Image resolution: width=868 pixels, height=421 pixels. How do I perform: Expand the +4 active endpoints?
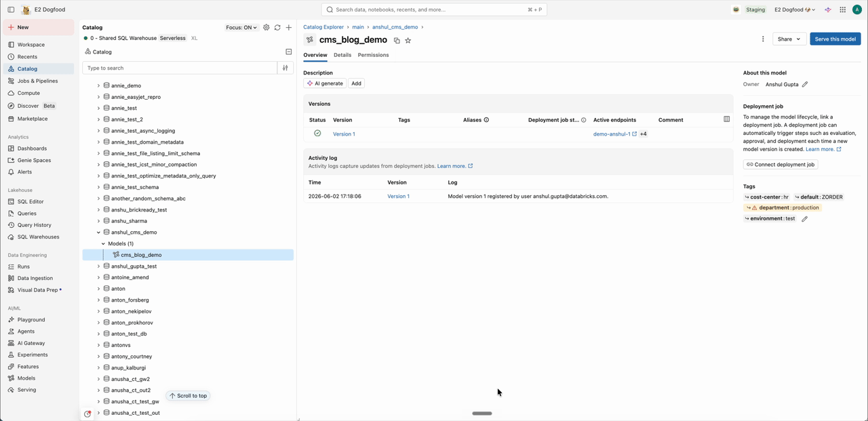click(x=644, y=134)
